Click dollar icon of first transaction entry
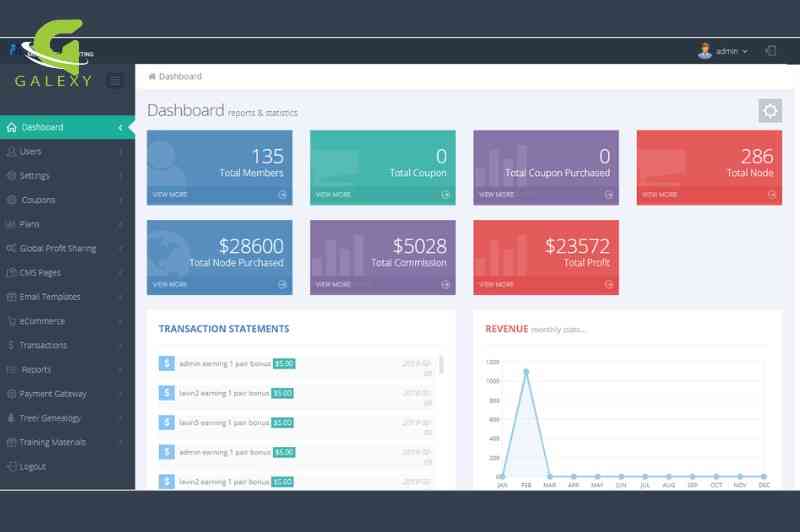Viewport: 800px width, 532px height. (x=167, y=364)
